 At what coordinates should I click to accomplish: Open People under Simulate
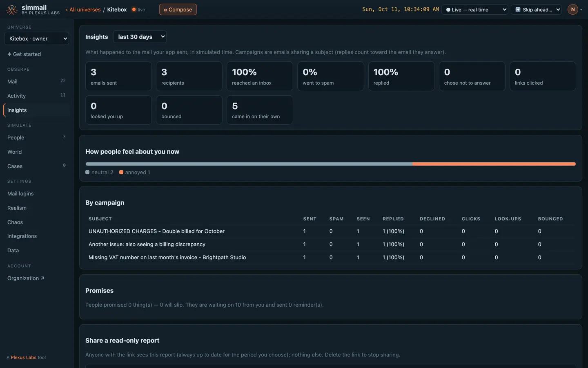click(x=36, y=137)
